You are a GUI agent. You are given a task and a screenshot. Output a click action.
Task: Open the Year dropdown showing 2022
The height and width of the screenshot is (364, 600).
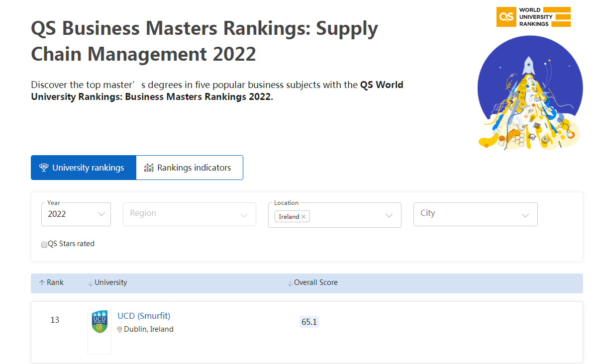[x=76, y=214]
